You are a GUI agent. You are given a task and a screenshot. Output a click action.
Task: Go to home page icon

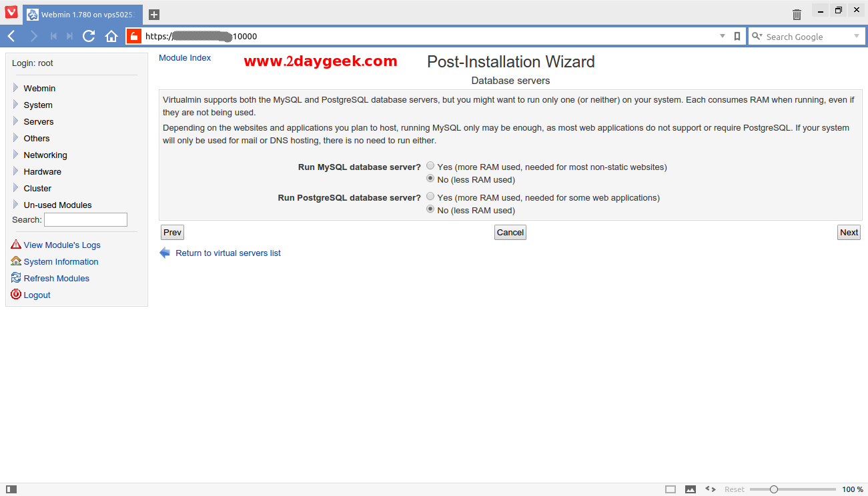[x=111, y=37]
